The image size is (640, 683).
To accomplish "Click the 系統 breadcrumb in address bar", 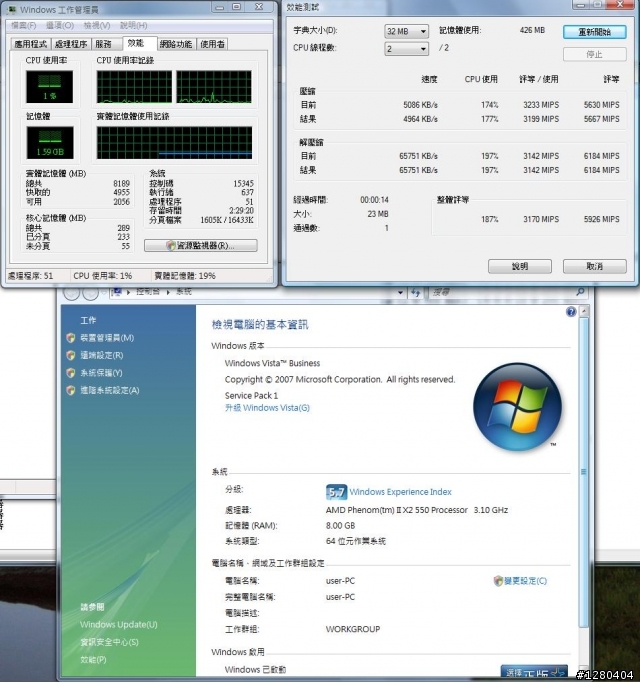I will point(184,292).
